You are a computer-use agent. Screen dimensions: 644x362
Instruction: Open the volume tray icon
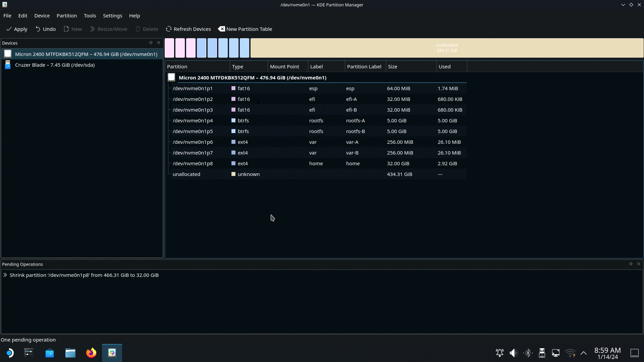point(514,353)
